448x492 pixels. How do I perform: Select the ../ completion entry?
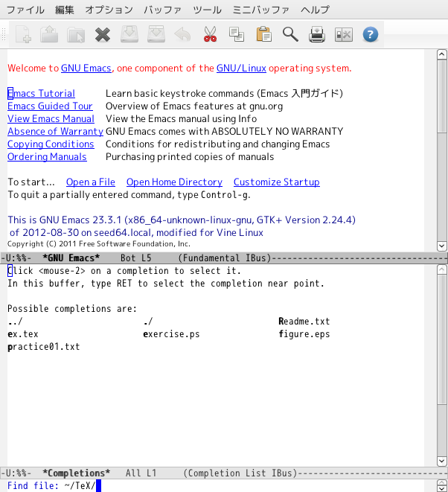point(15,322)
